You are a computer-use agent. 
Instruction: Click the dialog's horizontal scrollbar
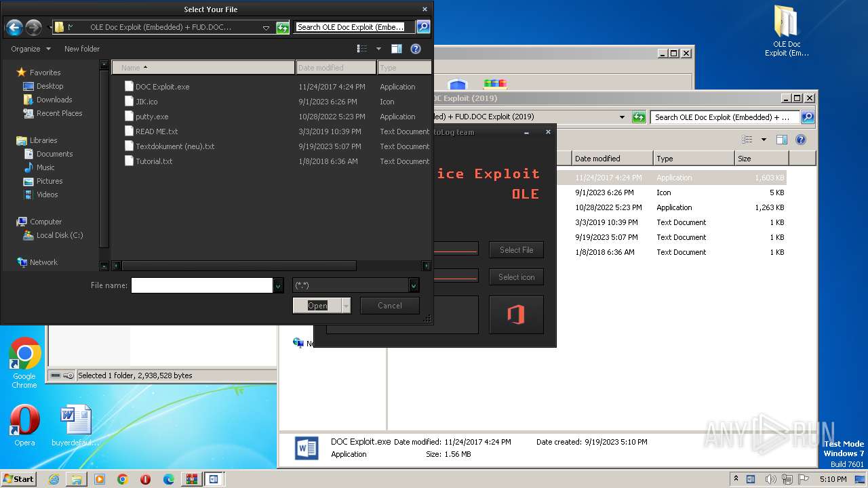click(x=239, y=266)
